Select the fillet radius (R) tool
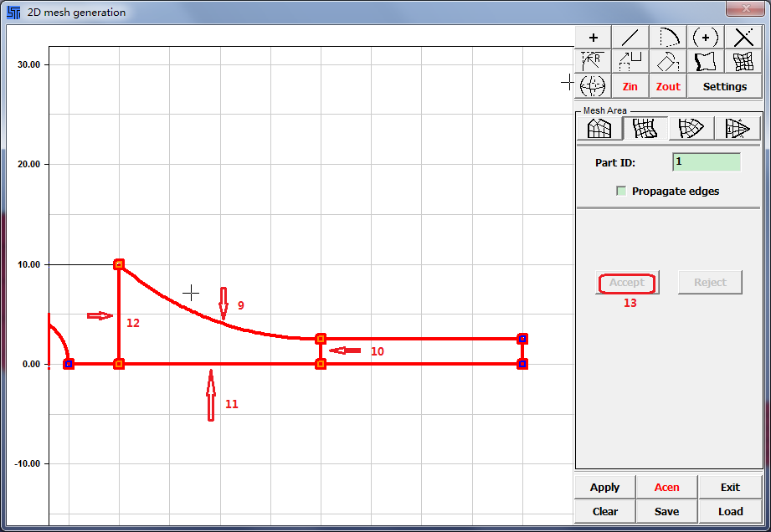Image resolution: width=771 pixels, height=532 pixels. 593,62
